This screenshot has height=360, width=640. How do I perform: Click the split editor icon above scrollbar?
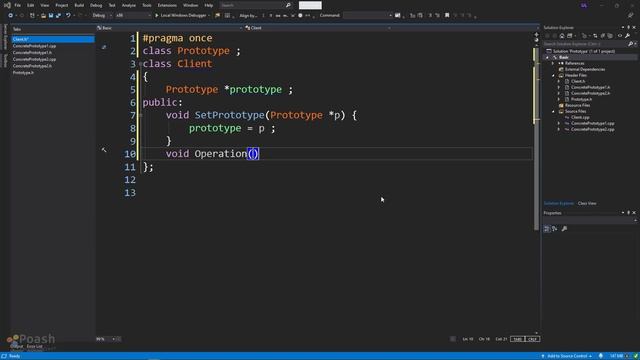click(x=536, y=35)
